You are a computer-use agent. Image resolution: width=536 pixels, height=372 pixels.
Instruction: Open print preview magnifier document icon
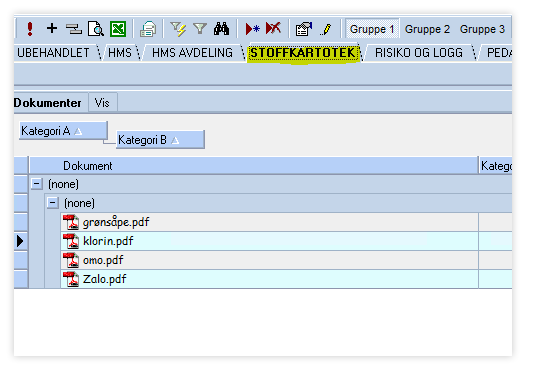[x=96, y=29]
